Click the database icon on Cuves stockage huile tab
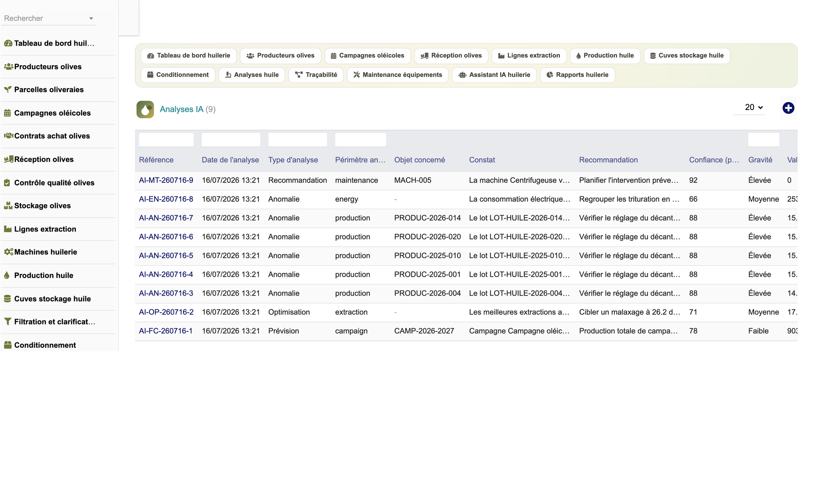The height and width of the screenshot is (504, 815). (x=653, y=56)
